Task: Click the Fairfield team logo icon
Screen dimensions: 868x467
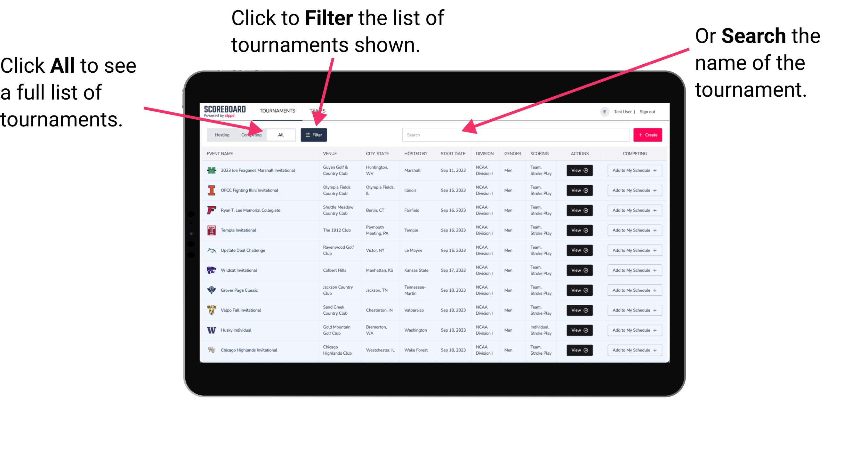Action: pos(211,211)
